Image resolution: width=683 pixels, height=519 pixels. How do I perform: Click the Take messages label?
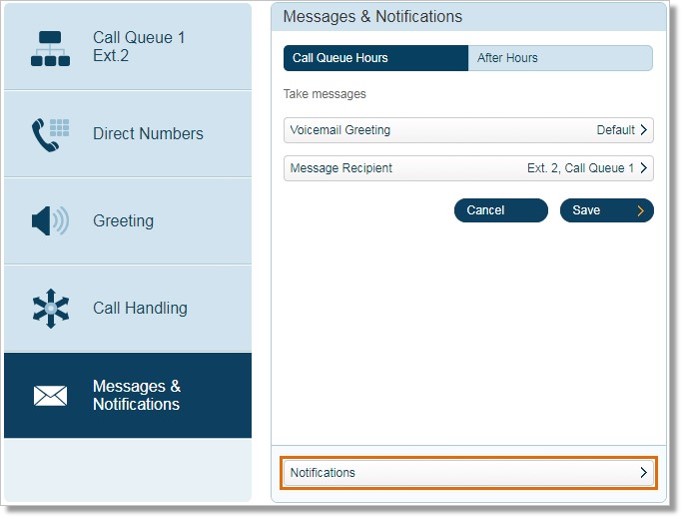coord(325,94)
